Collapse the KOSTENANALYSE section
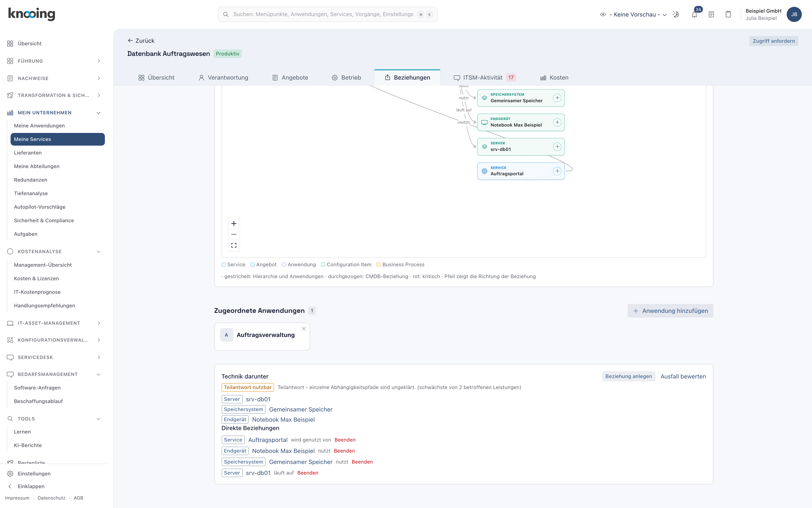The width and height of the screenshot is (812, 508). click(54, 252)
